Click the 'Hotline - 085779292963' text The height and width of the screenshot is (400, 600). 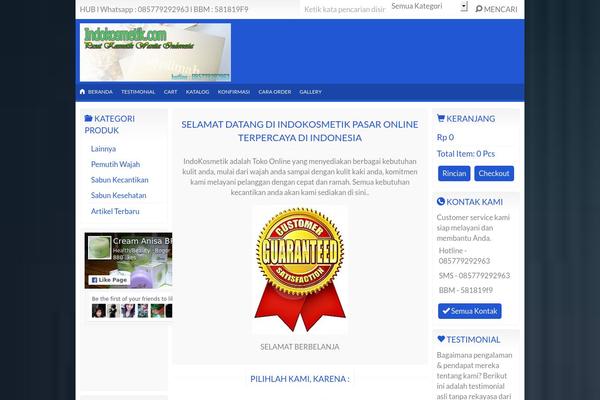[x=464, y=256]
